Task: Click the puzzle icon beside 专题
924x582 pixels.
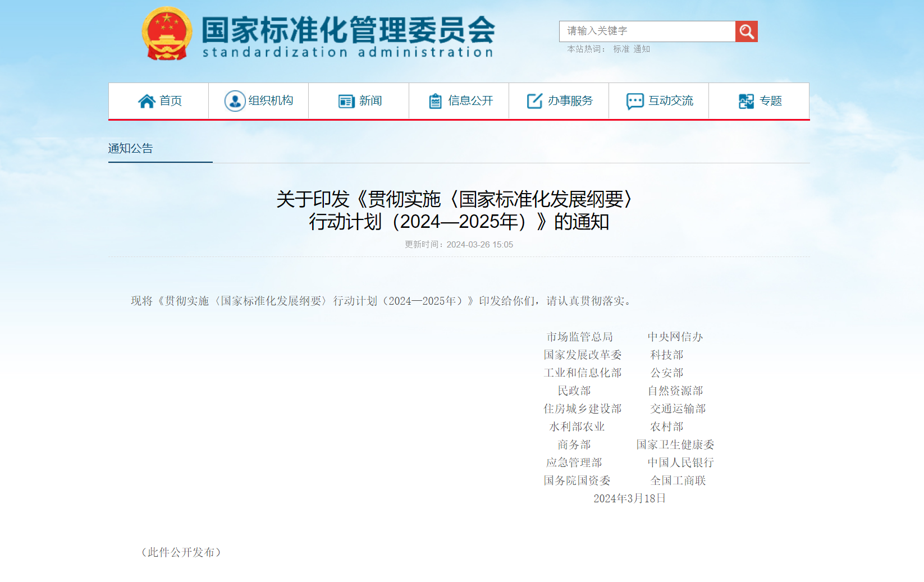Action: 746,101
